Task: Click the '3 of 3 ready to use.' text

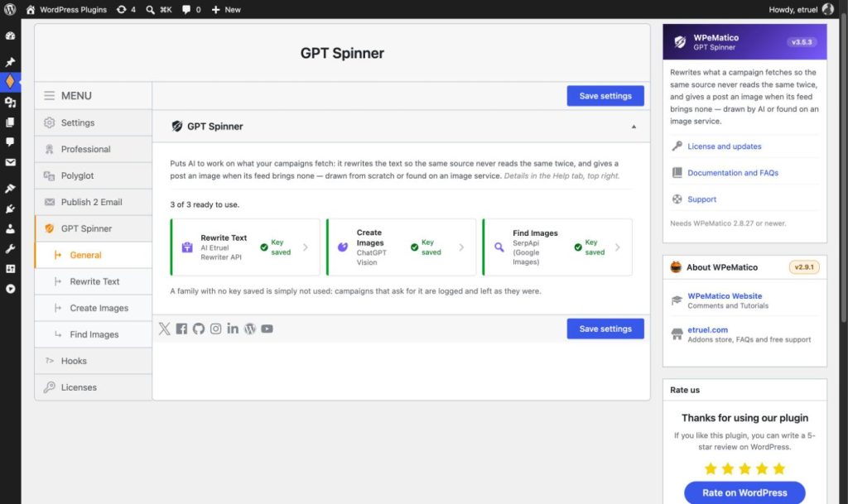Action: tap(205, 204)
